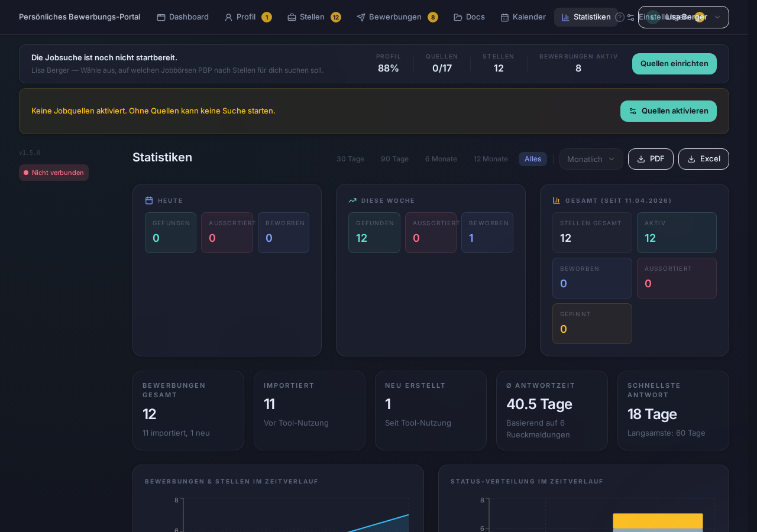Screen dimensions: 757x532
Task: Click the Gepinnt tile
Action: 592,323
